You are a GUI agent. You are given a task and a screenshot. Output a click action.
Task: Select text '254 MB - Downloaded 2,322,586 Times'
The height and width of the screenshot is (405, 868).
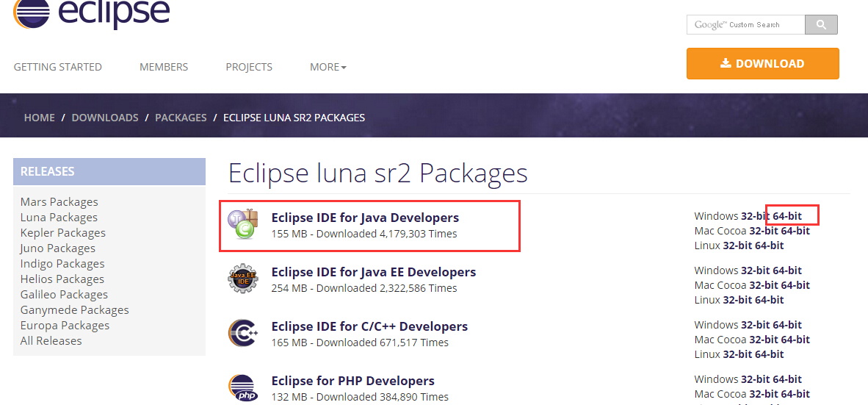(x=364, y=288)
